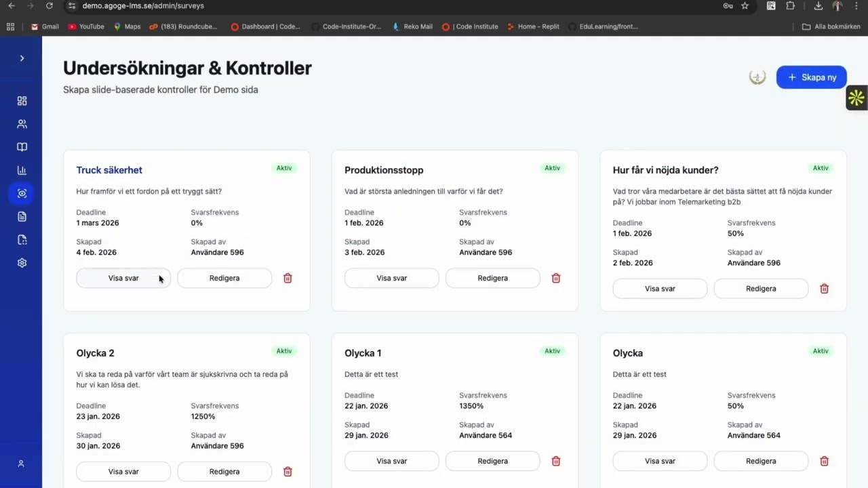Open the browser downloads icon
The image size is (868, 488).
[x=818, y=6]
